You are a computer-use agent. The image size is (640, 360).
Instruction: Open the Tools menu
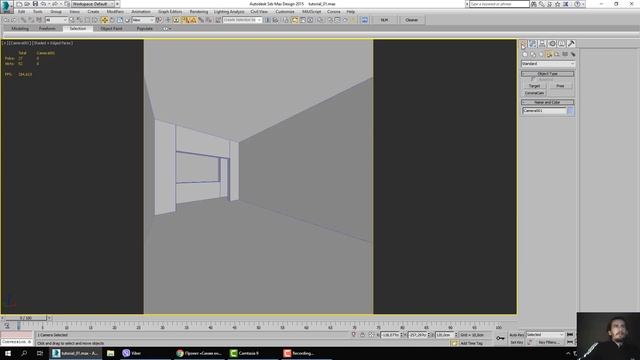38,12
